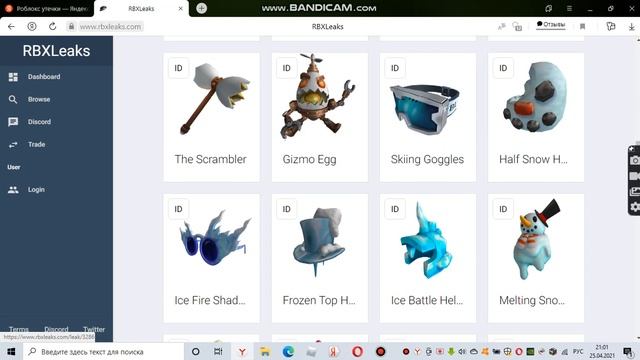Viewport: 640px width, 360px height.
Task: Click the 'Melting Sno...' item title
Action: tap(532, 300)
